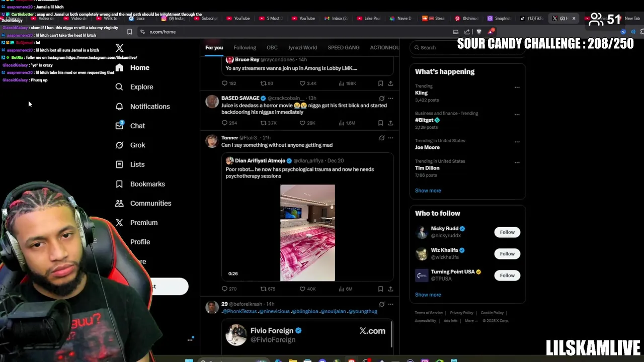Follow Wiz Khalifa
The height and width of the screenshot is (362, 644).
507,254
